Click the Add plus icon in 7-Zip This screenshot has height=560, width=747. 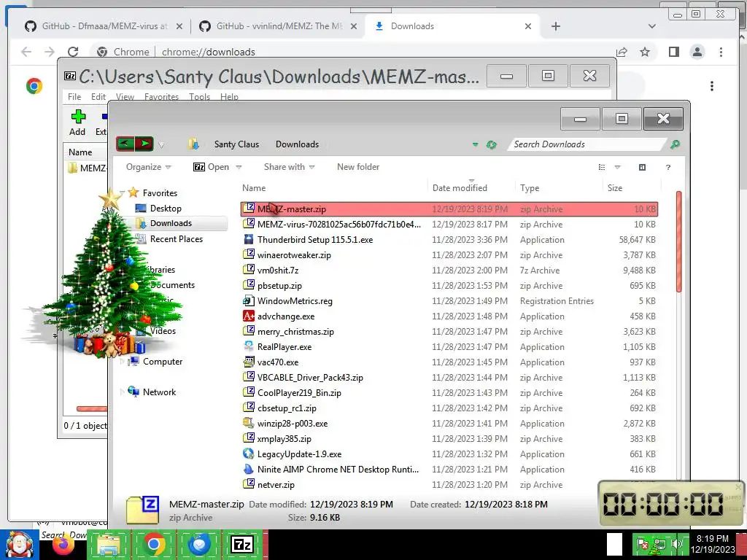(78, 117)
